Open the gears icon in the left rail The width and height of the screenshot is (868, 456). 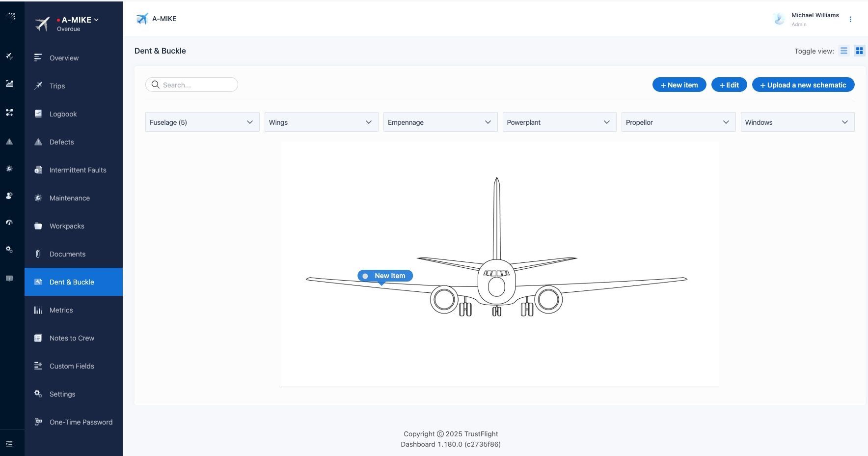pos(9,250)
